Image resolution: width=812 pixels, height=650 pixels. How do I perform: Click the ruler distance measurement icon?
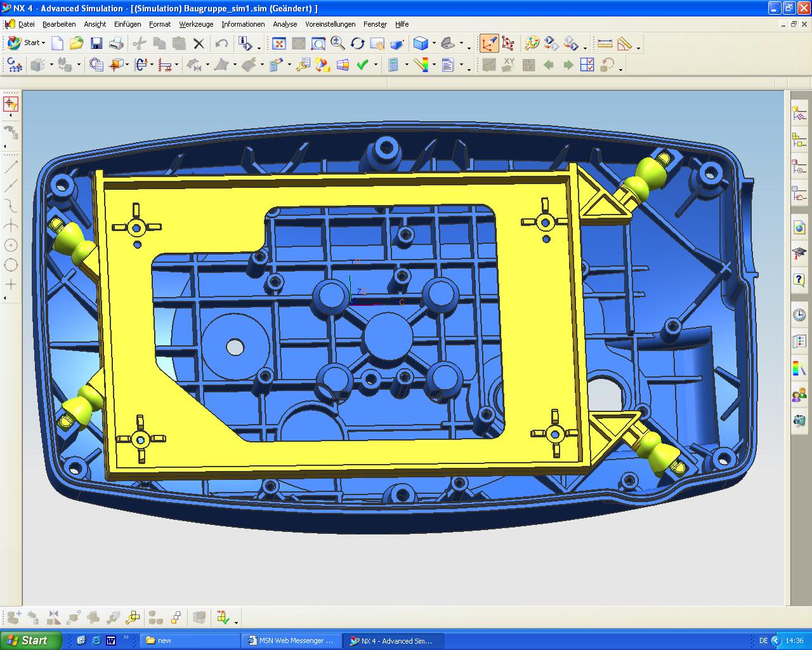[x=605, y=43]
